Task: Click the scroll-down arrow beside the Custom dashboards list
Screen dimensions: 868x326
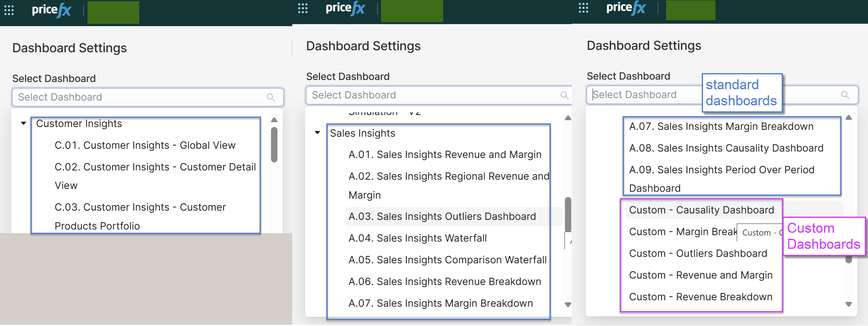Action: click(x=848, y=304)
